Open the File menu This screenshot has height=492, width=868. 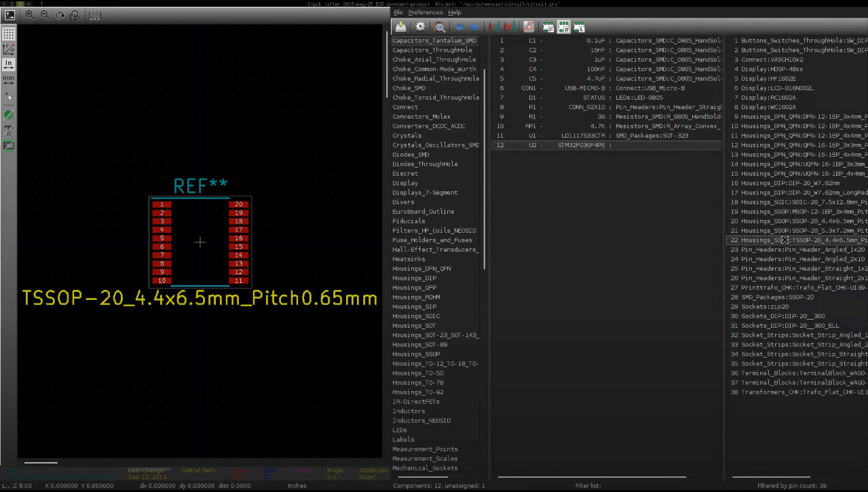coord(398,12)
